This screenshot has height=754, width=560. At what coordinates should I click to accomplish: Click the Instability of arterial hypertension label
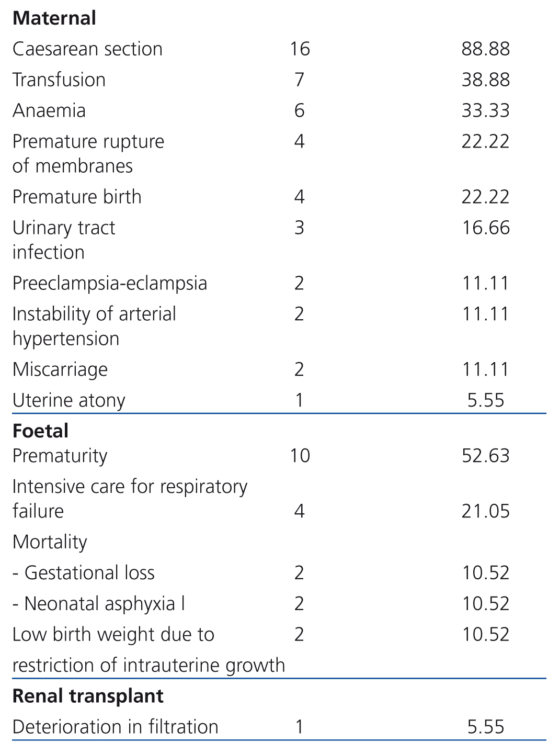[94, 326]
